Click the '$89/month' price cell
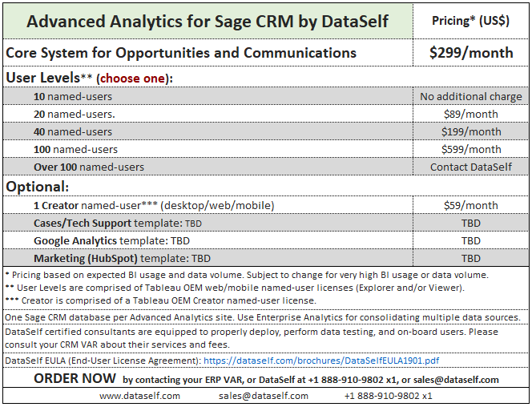The width and height of the screenshot is (532, 407). [x=471, y=114]
